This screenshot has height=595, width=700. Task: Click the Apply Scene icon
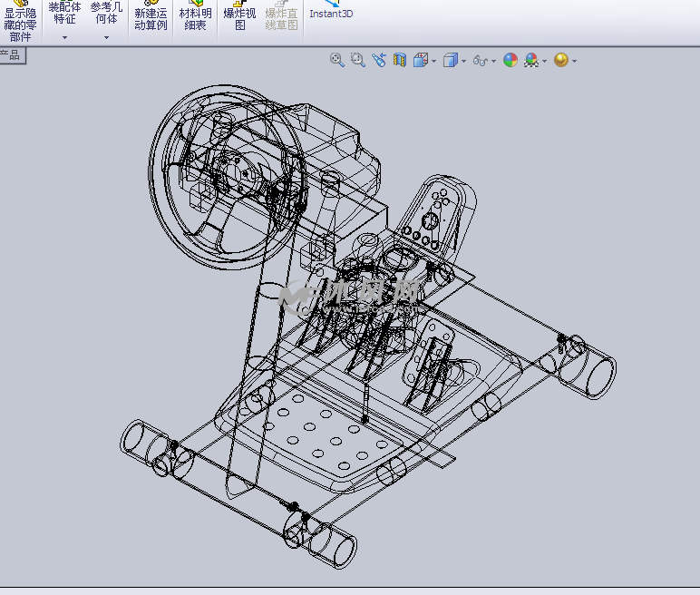[531, 60]
